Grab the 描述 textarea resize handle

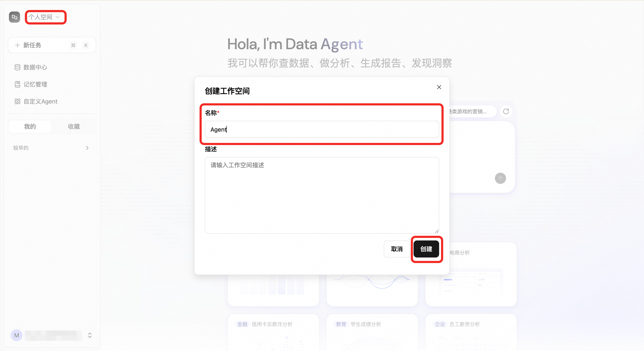point(437,231)
